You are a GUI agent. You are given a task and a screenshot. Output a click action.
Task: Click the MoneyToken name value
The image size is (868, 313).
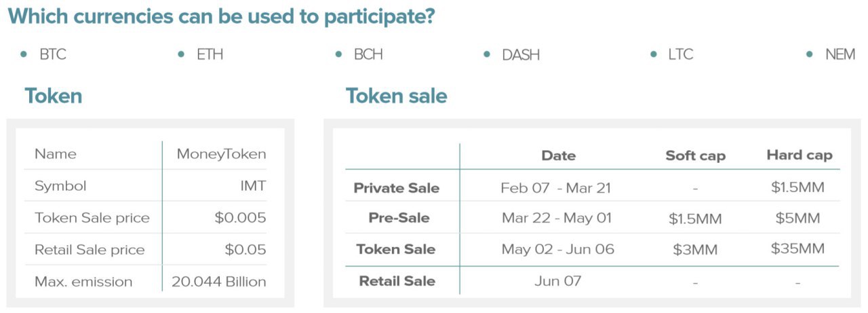221,154
